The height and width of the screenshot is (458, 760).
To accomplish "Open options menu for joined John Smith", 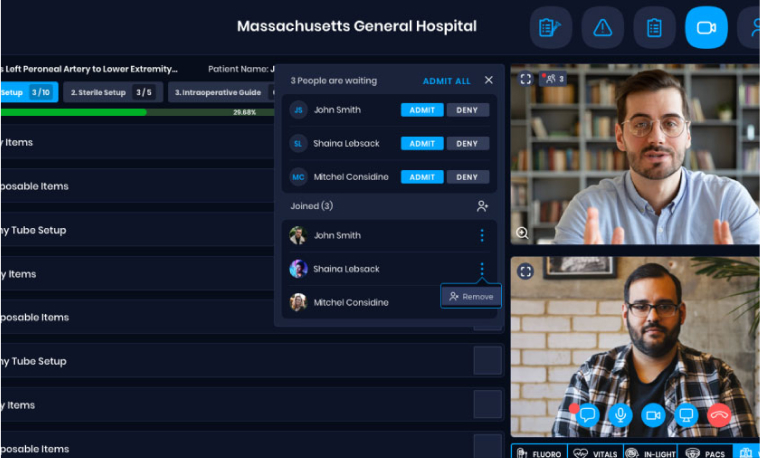I will click(482, 236).
